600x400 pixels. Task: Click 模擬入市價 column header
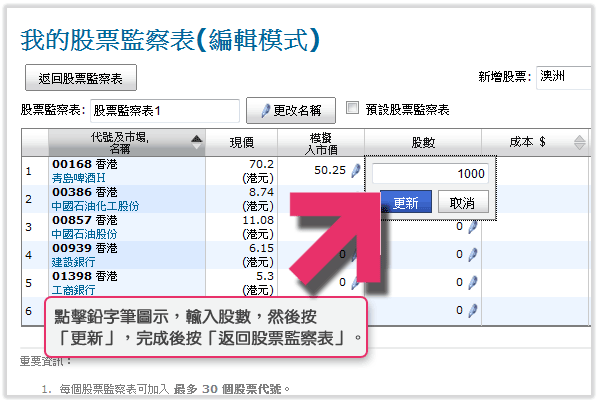(x=321, y=143)
